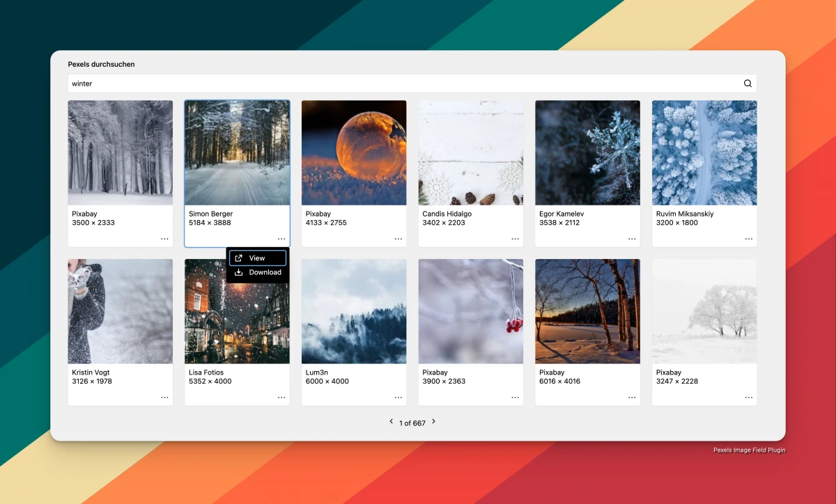Select Candis Hidalgo pinecones thumbnail
Screen dimensions: 836x504
(x=471, y=152)
